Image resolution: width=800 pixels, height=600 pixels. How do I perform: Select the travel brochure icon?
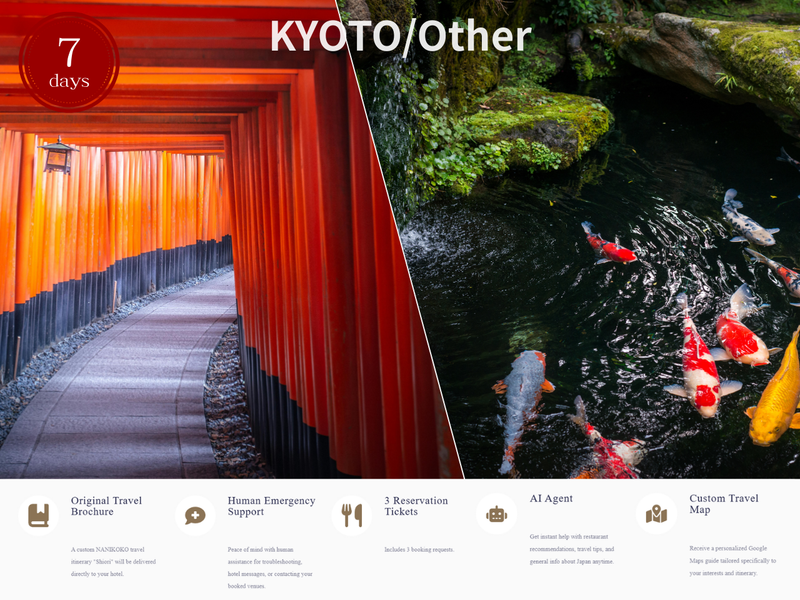pyautogui.click(x=38, y=514)
